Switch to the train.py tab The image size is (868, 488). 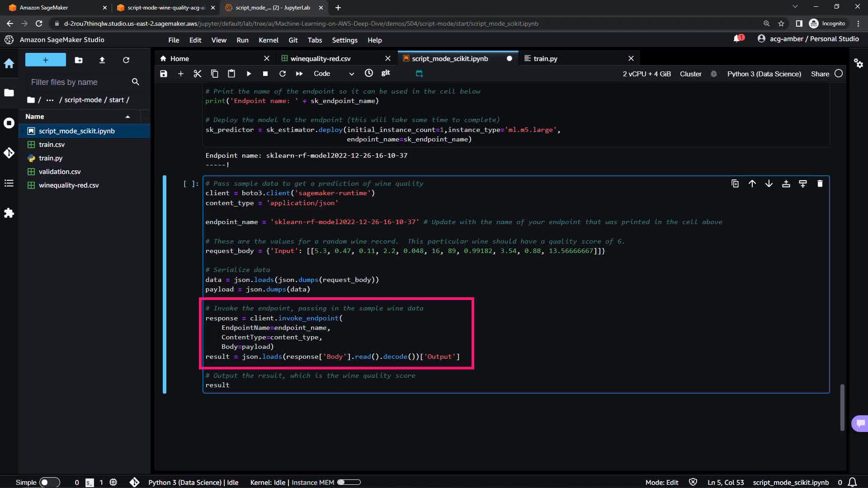point(545,59)
